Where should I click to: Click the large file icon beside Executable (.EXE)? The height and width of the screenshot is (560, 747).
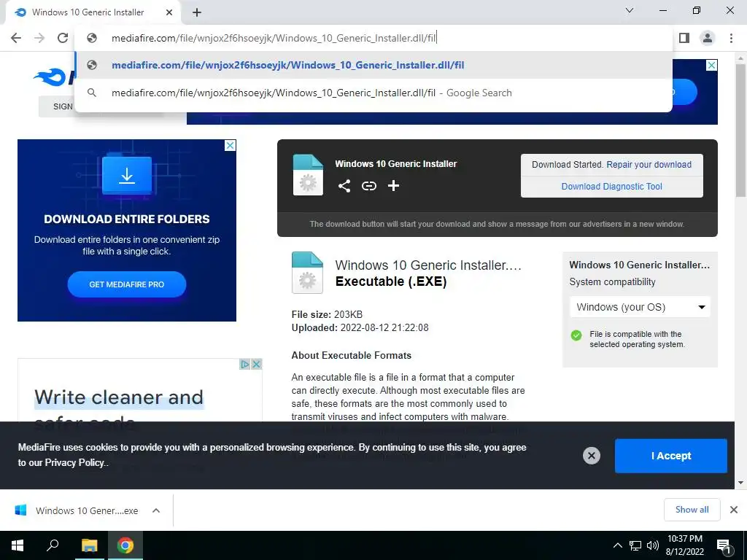click(x=307, y=273)
